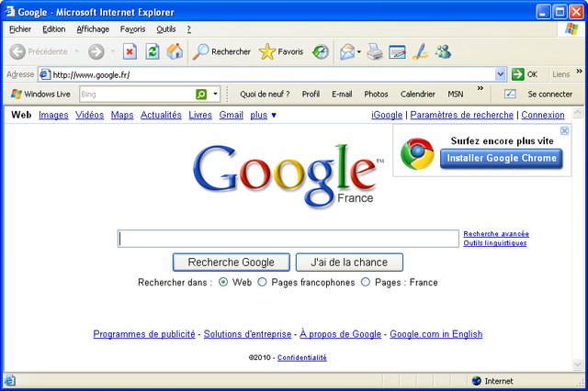Open the Favoris star panel
The image size is (588, 391).
[x=281, y=51]
